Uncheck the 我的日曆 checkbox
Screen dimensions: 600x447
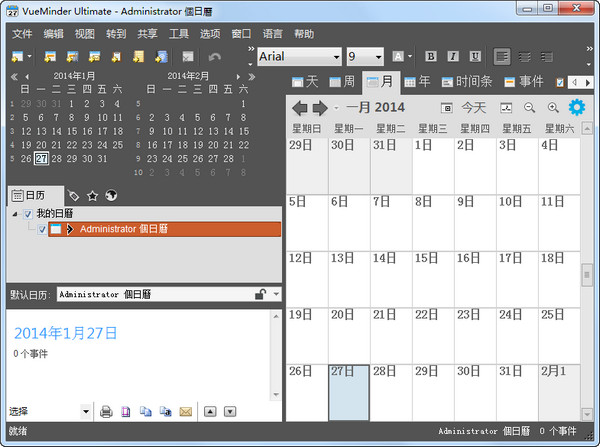pos(28,214)
